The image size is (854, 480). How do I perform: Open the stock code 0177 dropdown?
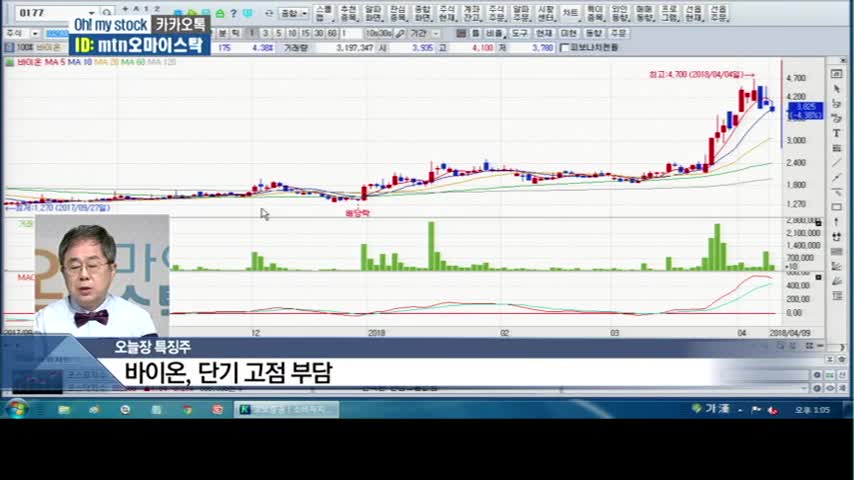pyautogui.click(x=92, y=13)
